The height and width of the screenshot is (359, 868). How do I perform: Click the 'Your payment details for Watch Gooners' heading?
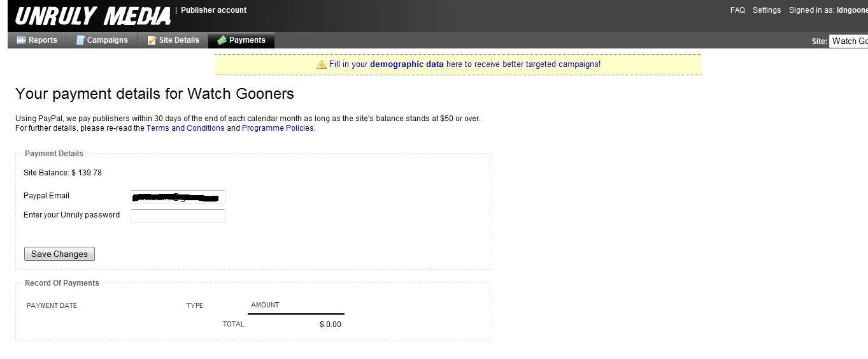[155, 94]
